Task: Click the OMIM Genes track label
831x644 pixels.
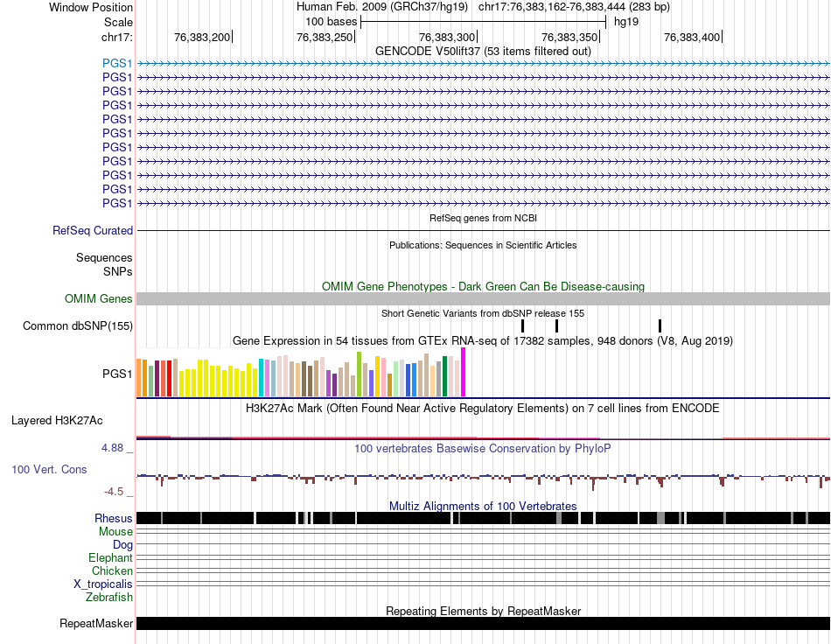Action: point(99,299)
